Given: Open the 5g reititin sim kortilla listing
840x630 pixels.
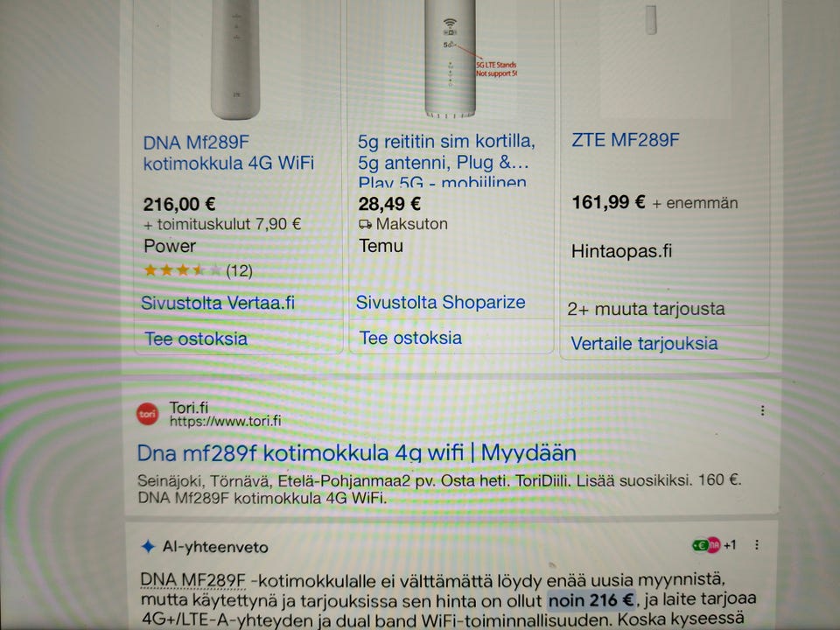Looking at the screenshot, I should (446, 160).
